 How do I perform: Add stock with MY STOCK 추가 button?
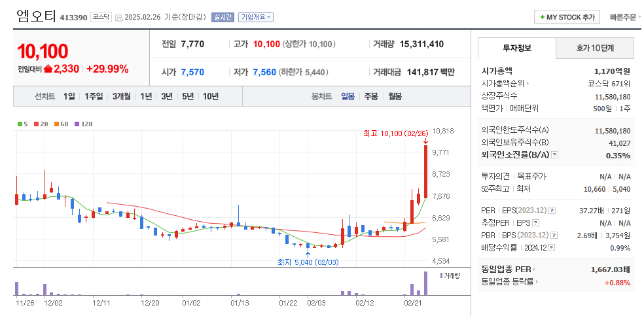(567, 17)
